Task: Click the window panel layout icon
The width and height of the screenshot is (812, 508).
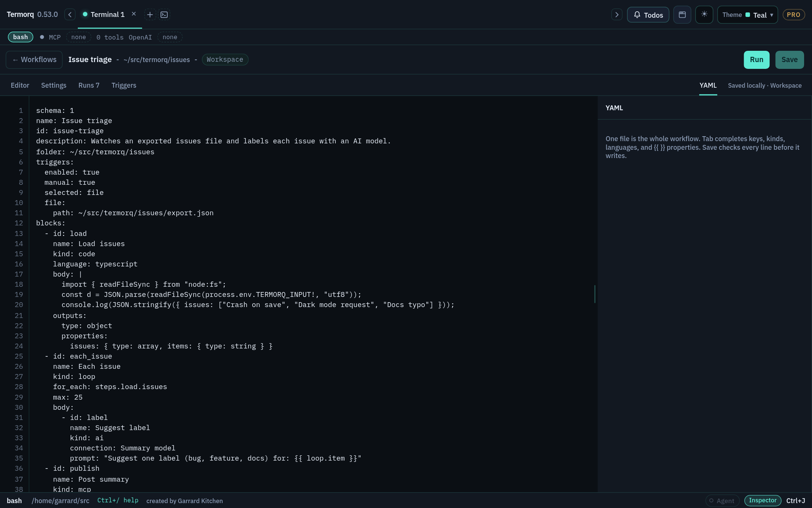Action: [682, 15]
